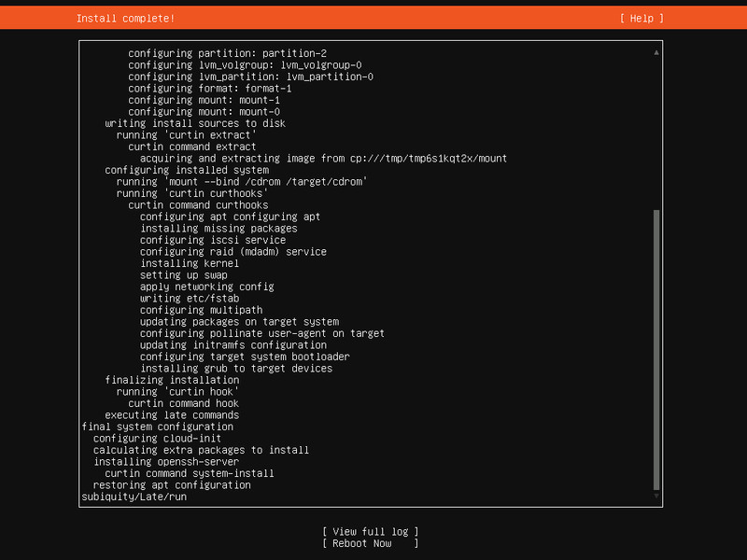
Task: Click log line 'configuring lvm_volgroup: lvm_volgroup-0'
Action: 245,64
